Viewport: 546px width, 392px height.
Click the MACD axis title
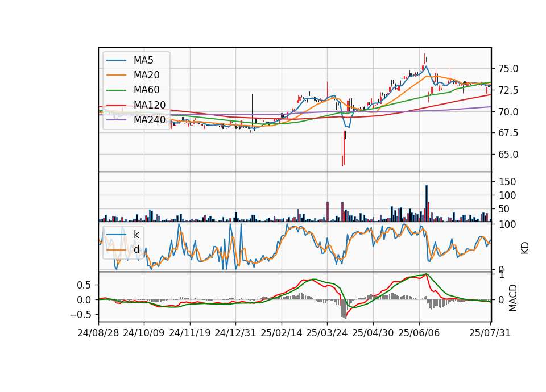tap(512, 298)
